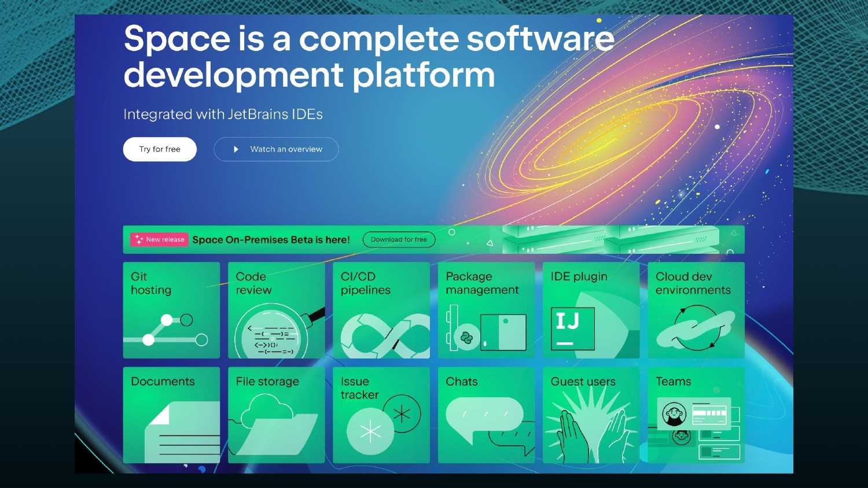Image resolution: width=868 pixels, height=488 pixels.
Task: Click the New release badge
Action: pyautogui.click(x=159, y=239)
